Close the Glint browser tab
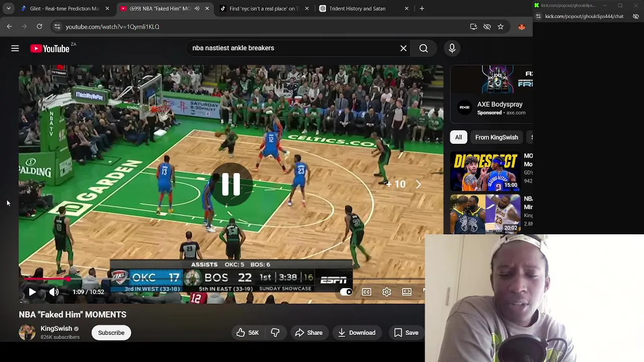Screen dimensions: 644x362 pos(107,9)
